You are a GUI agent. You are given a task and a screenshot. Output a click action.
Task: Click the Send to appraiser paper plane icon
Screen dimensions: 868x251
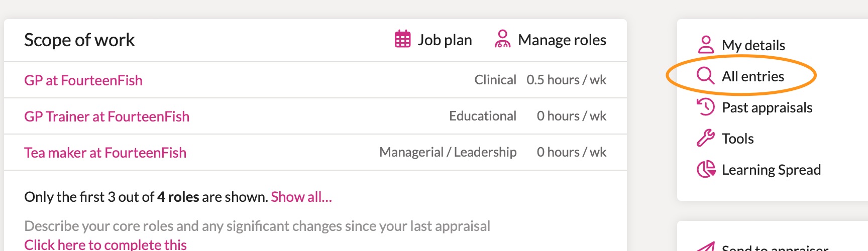coord(706,247)
